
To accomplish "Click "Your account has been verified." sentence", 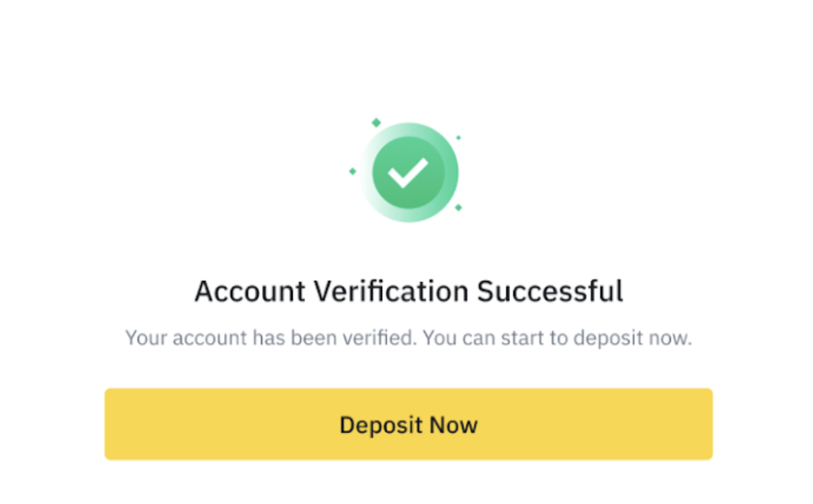I will [270, 338].
